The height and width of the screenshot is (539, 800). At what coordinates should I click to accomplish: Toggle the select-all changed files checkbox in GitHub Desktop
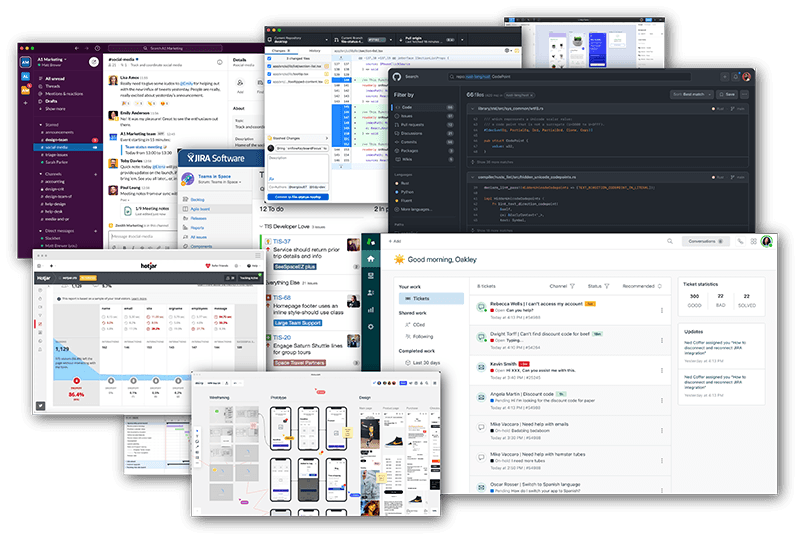tap(269, 58)
